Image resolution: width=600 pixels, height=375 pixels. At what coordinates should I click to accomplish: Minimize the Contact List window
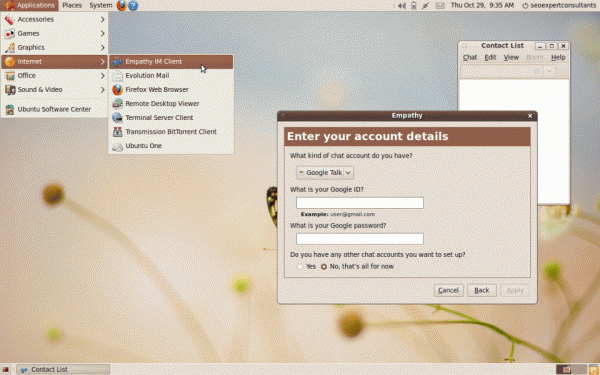coord(540,46)
